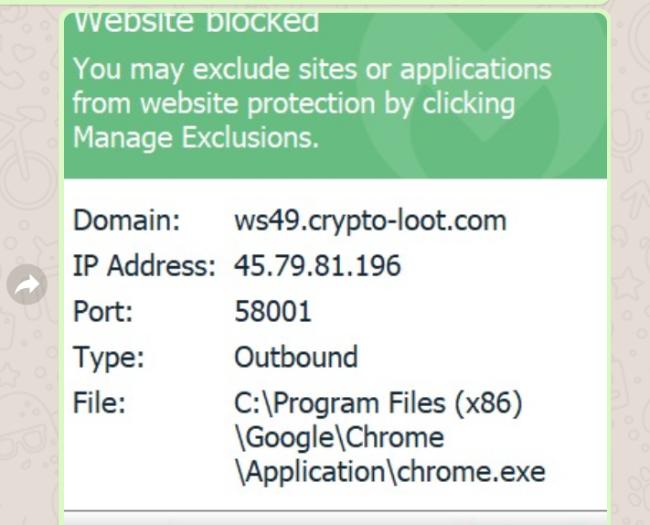Click the 'Outbound' type value
Image resolution: width=650 pixels, height=525 pixels.
tap(296, 357)
